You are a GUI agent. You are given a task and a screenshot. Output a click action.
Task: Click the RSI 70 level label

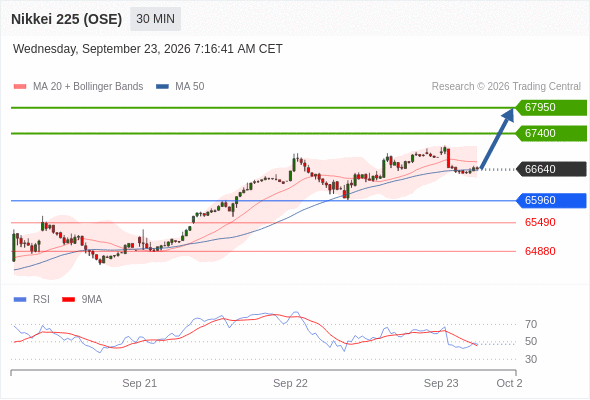click(531, 324)
